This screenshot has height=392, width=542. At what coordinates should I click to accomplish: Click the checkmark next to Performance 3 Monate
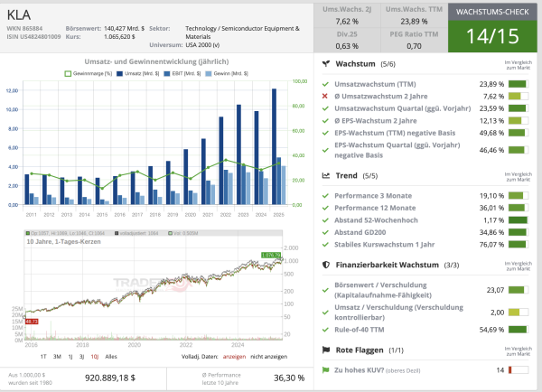click(x=325, y=195)
